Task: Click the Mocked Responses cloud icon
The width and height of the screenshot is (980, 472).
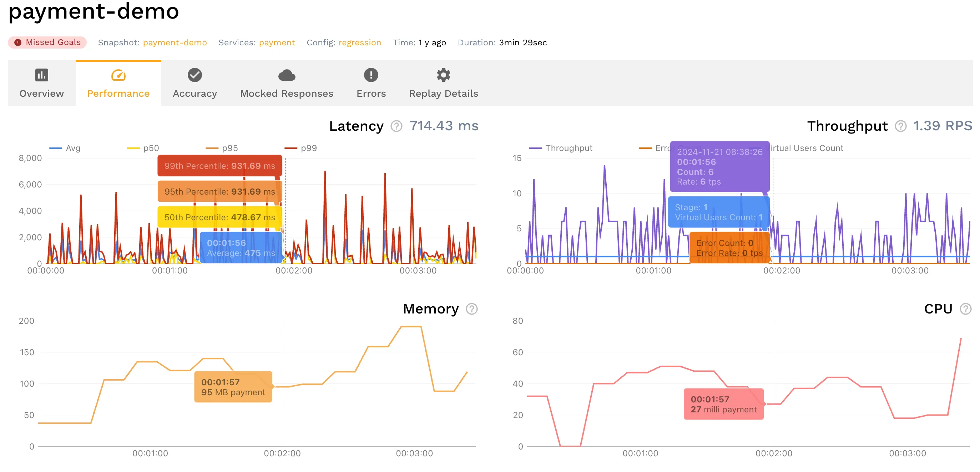Action: tap(287, 75)
